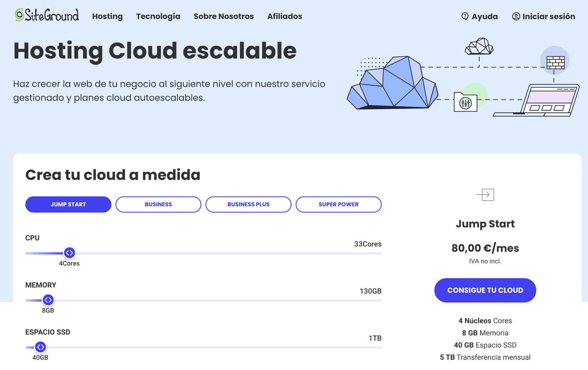Click the 40GB value label under SSD
This screenshot has width=588, height=370.
[40, 357]
